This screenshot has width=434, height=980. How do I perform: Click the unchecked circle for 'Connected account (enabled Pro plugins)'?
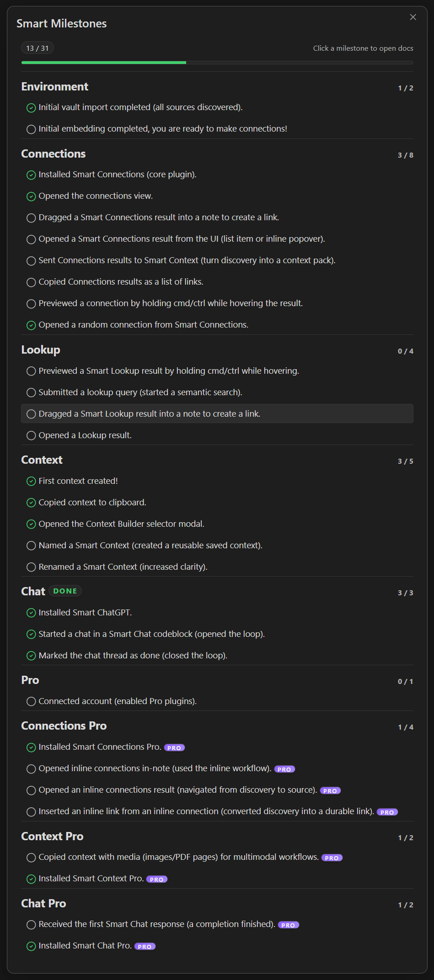31,701
